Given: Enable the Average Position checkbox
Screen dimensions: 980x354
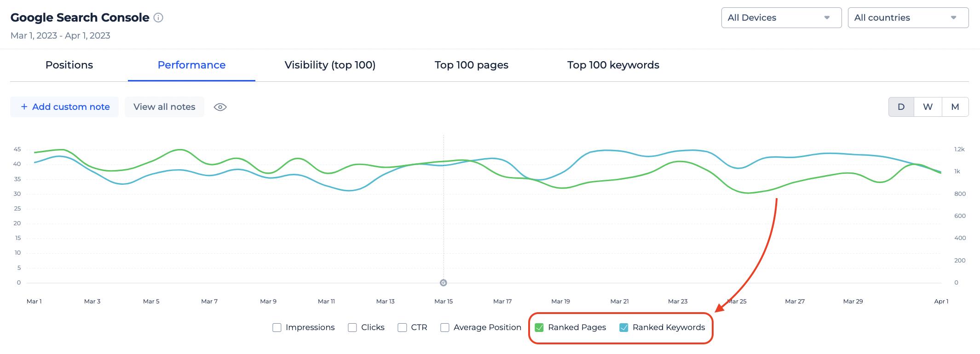Looking at the screenshot, I should click(x=444, y=327).
